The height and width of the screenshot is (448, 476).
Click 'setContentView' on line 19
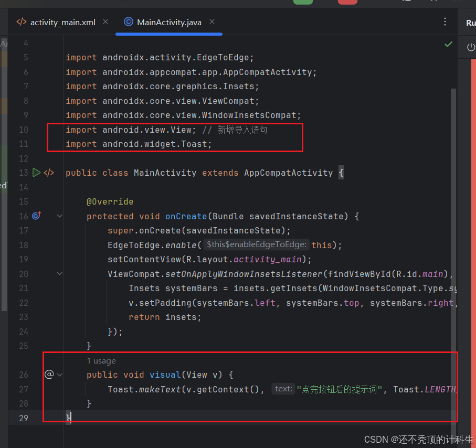[144, 260]
